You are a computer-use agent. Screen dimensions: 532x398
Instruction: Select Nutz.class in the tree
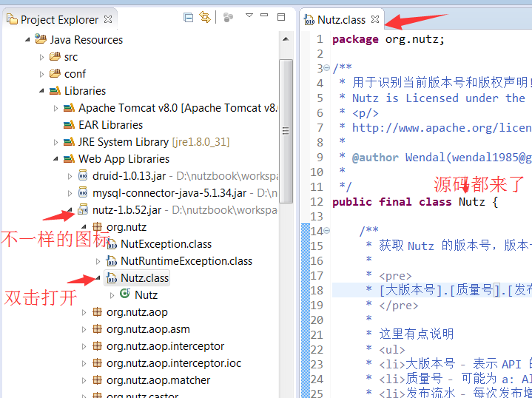[x=144, y=278]
